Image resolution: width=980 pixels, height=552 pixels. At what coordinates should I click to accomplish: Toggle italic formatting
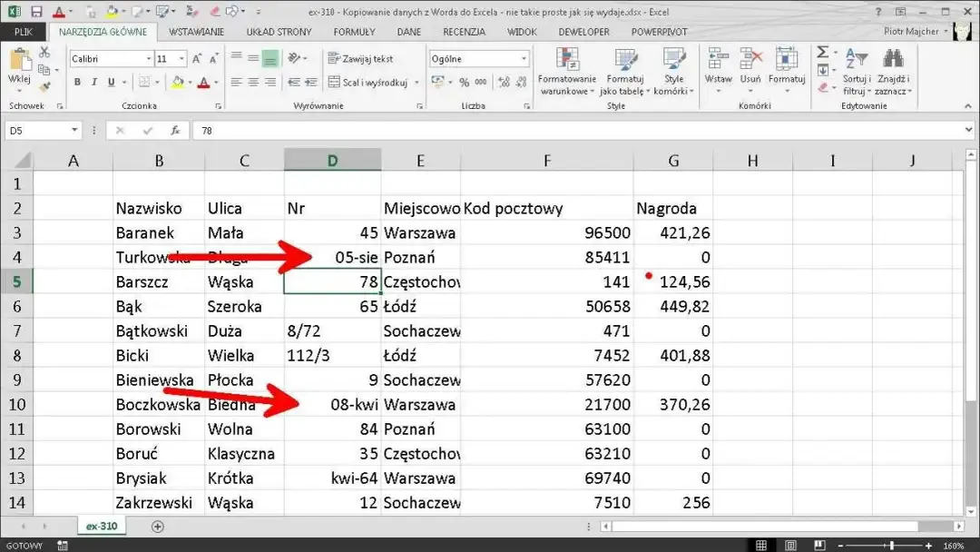click(x=94, y=82)
